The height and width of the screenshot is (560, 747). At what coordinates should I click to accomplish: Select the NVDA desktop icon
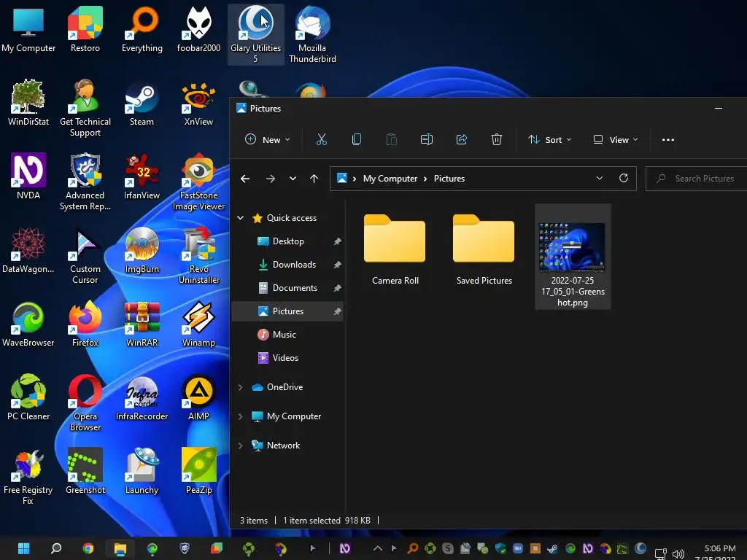(x=28, y=176)
